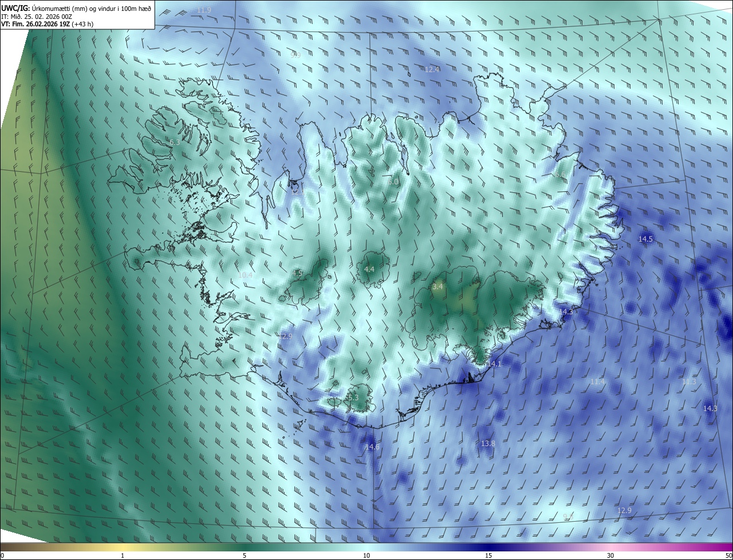
Task: Click the 13.8 value label over the southern sea
Action: 488,444
